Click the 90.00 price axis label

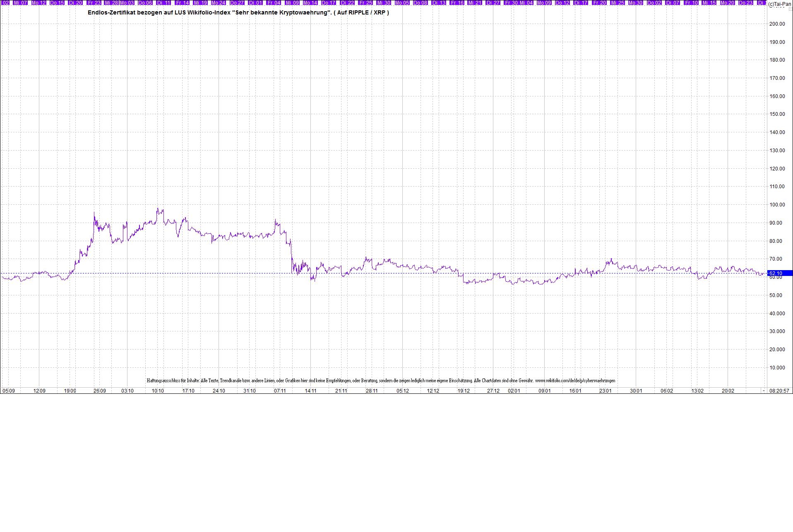coord(776,223)
